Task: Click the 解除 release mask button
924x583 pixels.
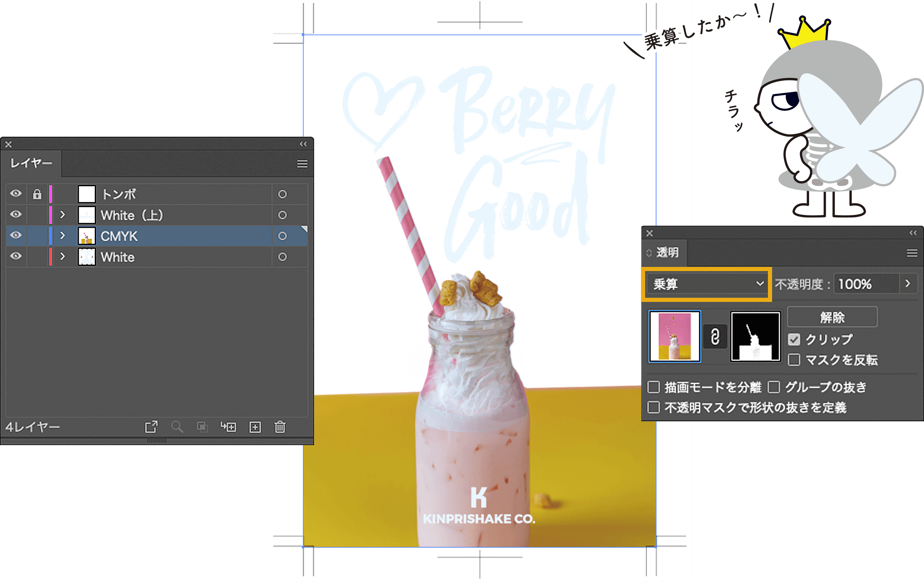Action: pyautogui.click(x=832, y=317)
